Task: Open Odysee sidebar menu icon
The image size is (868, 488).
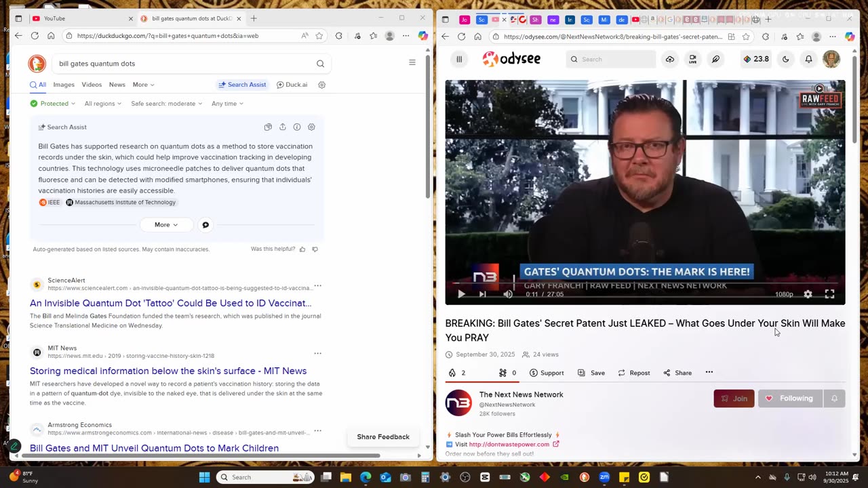Action: [x=459, y=59]
